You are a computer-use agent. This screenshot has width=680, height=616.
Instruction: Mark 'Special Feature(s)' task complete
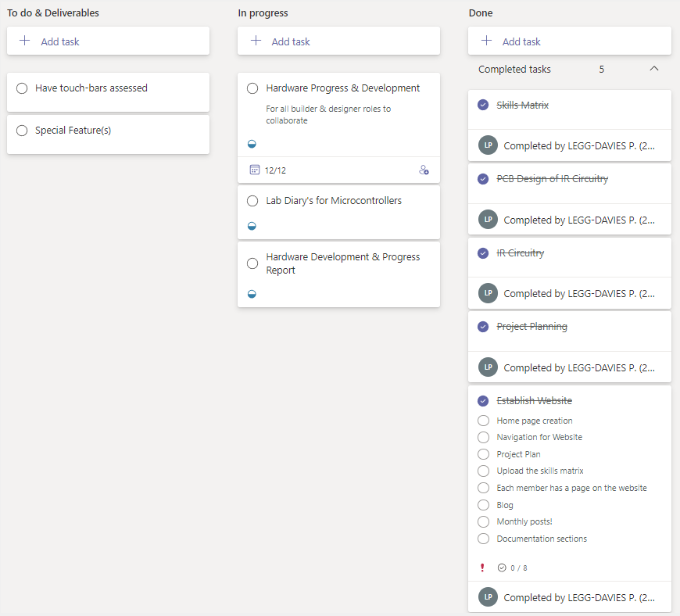tap(22, 131)
